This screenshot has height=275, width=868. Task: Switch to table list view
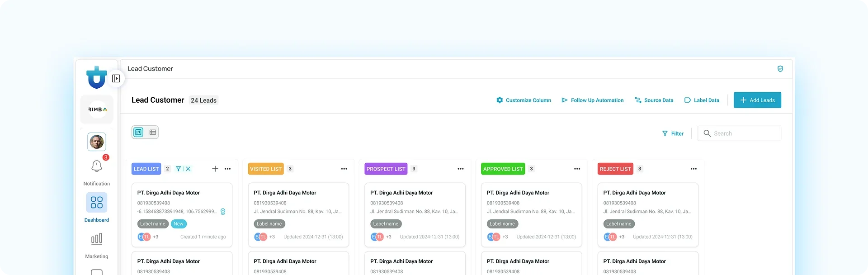[152, 133]
